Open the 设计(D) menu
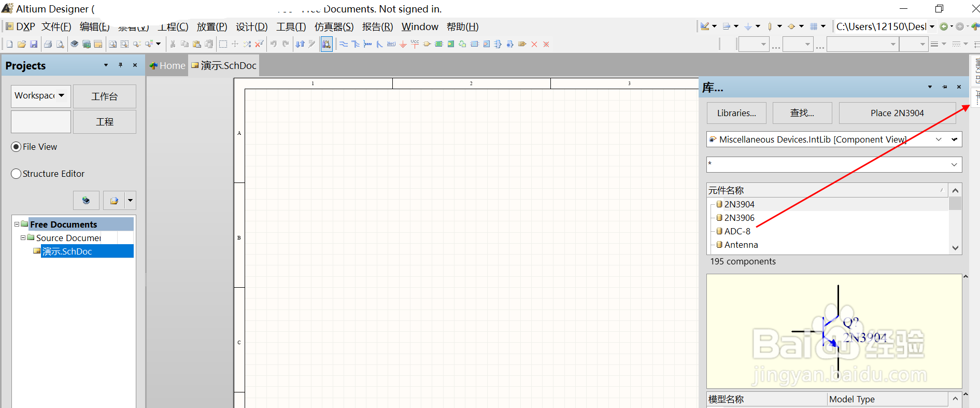 pos(252,26)
